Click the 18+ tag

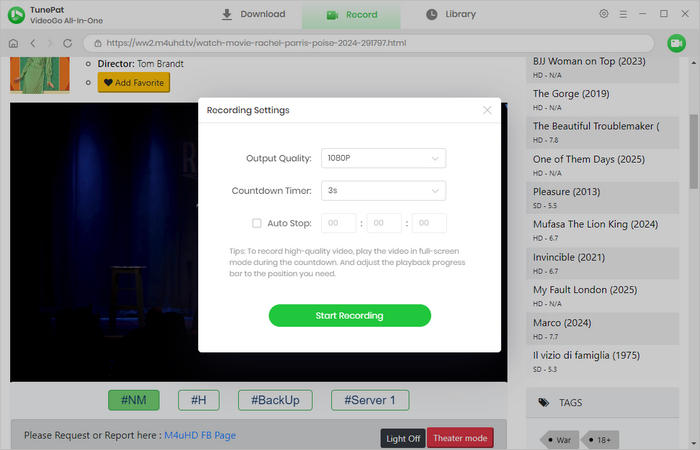pos(600,440)
